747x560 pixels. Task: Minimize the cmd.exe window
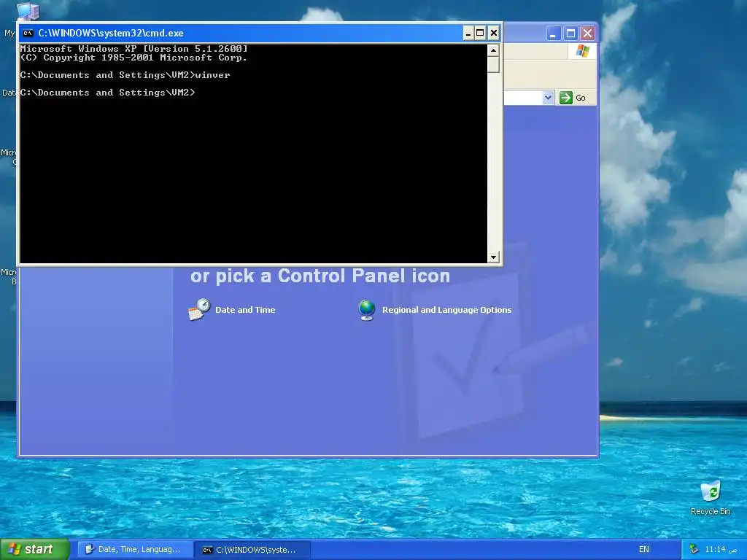pos(468,34)
